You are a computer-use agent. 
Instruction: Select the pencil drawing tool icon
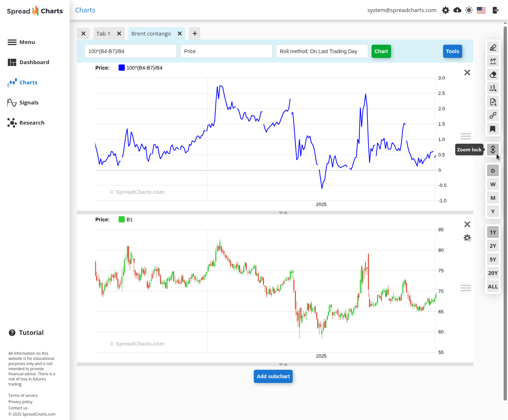[493, 47]
